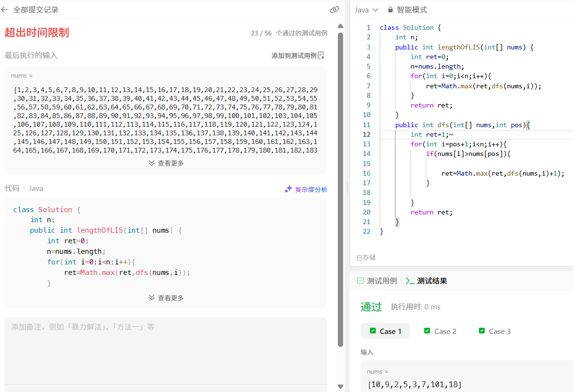Switch to the 测试结果 tab
Viewport: 573px width, 392px height.
427,281
